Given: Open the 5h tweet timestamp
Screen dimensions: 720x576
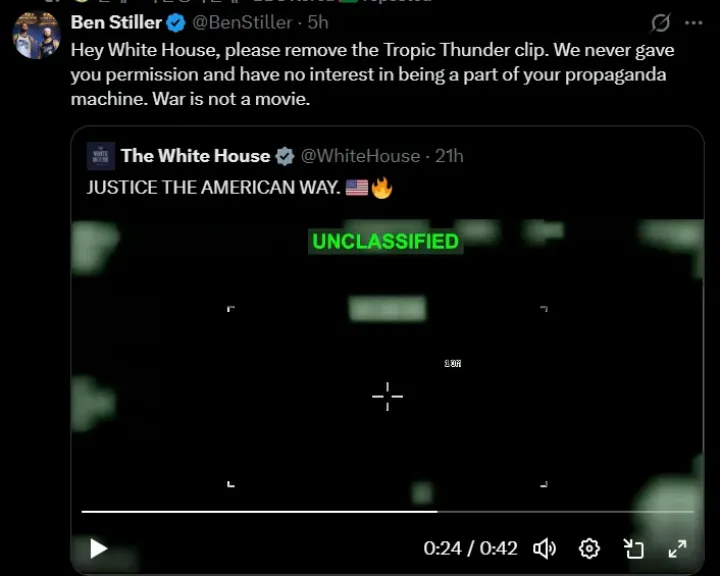Looking at the screenshot, I should (x=318, y=23).
